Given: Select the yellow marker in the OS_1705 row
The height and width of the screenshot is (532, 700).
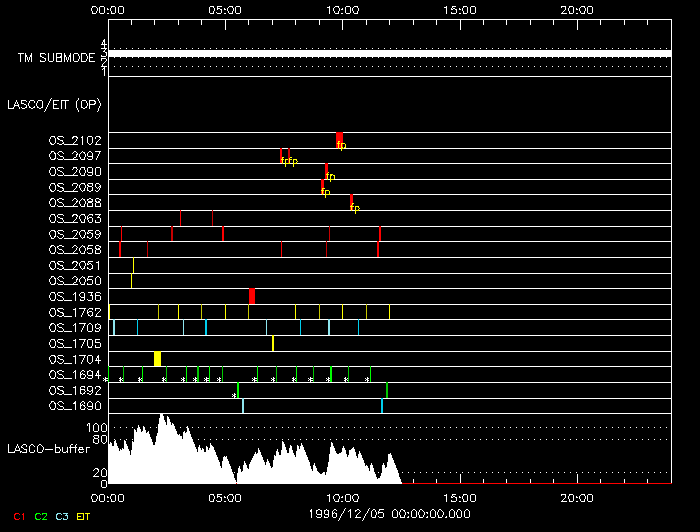Looking at the screenshot, I should [273, 343].
